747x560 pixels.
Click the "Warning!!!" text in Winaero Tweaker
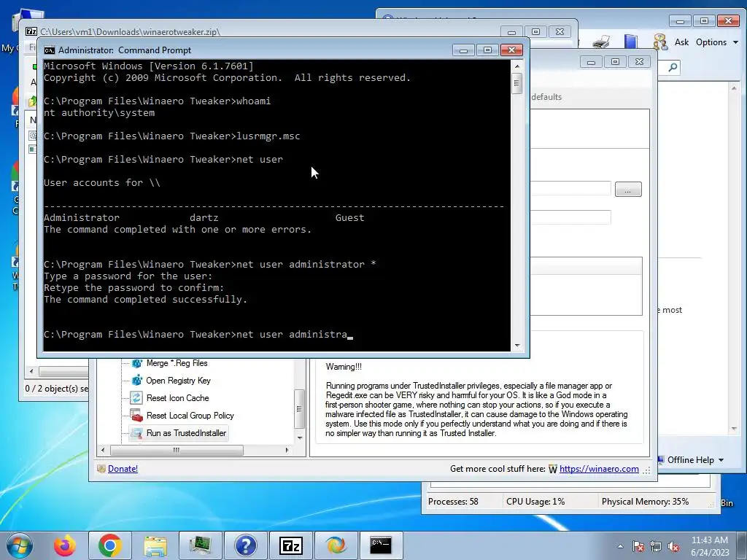pos(344,367)
